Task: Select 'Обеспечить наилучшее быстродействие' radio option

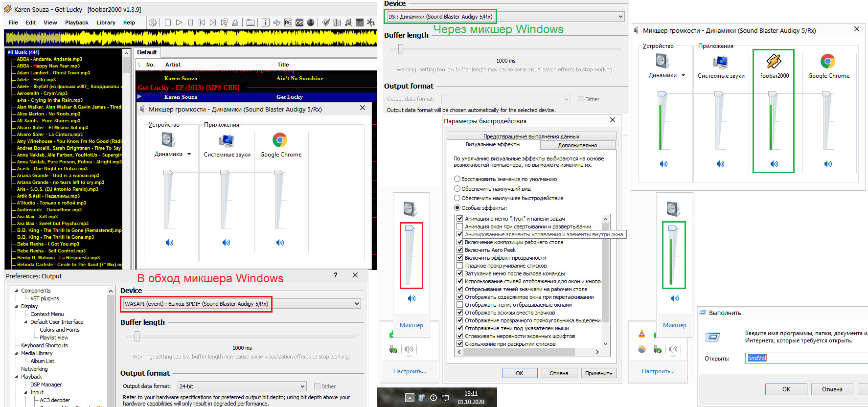Action: 457,198
